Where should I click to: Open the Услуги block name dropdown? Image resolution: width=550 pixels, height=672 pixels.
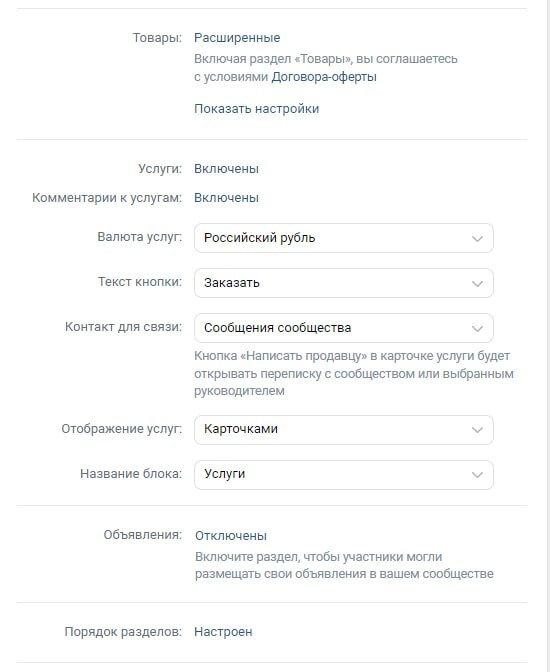(344, 474)
